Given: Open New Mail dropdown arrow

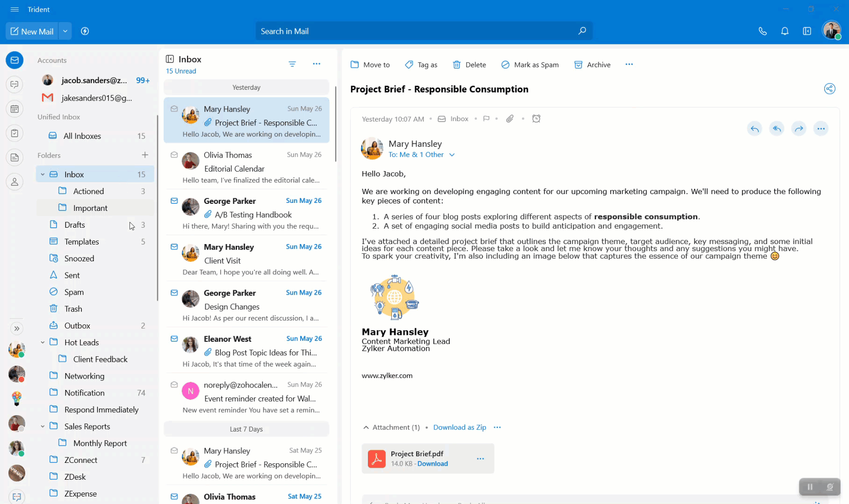Looking at the screenshot, I should [65, 31].
